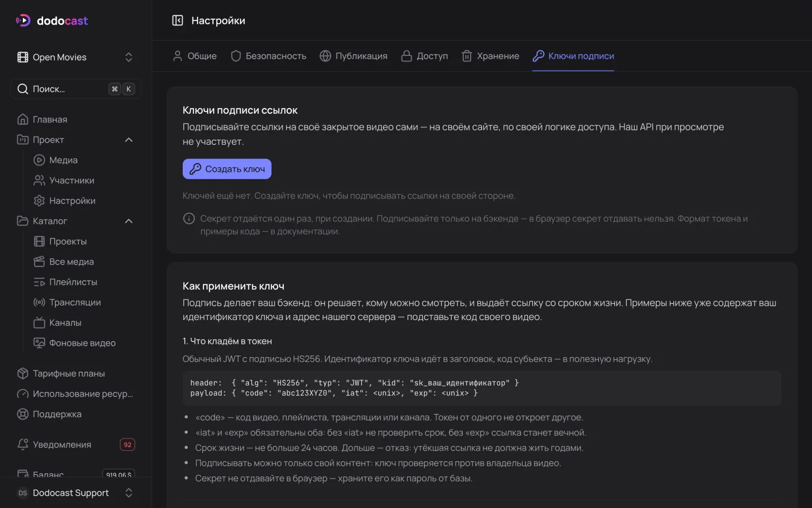This screenshot has height=508, width=812.
Task: Switch to the Безопасность tab
Action: coord(268,56)
